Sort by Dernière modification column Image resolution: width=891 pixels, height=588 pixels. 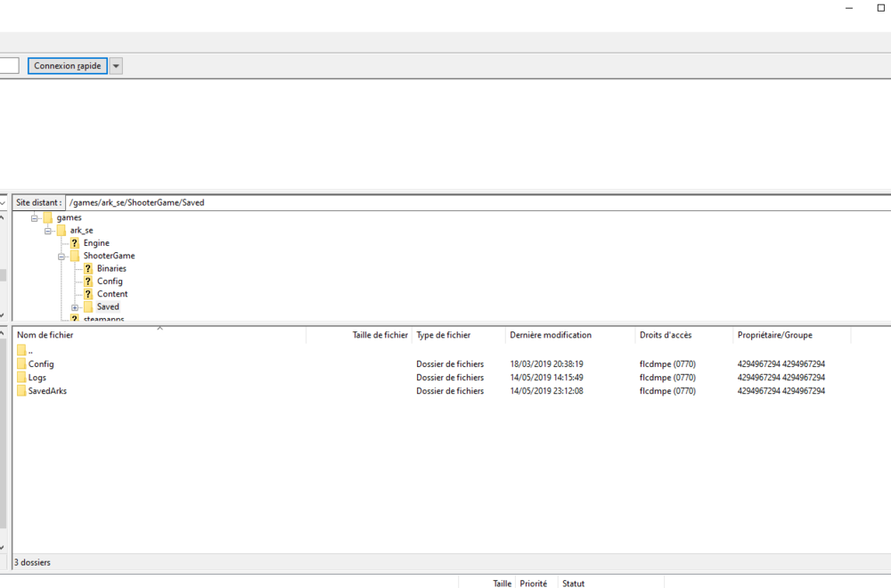(x=550, y=335)
